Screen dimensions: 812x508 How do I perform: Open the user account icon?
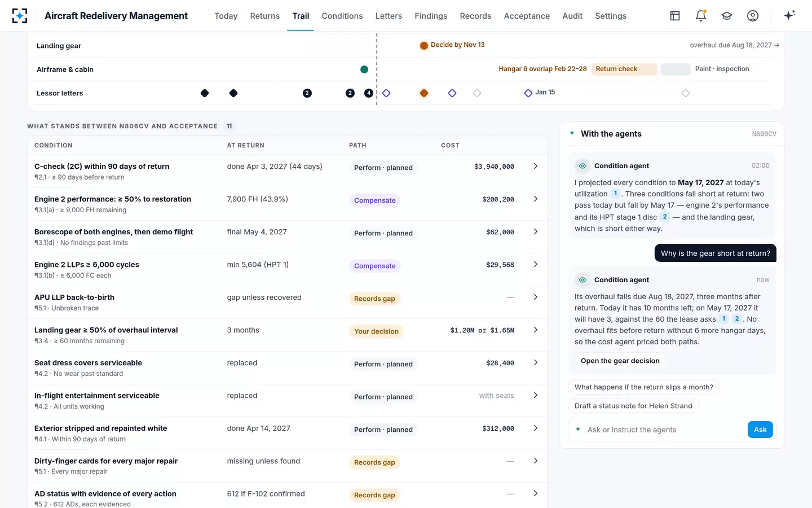[x=753, y=16]
